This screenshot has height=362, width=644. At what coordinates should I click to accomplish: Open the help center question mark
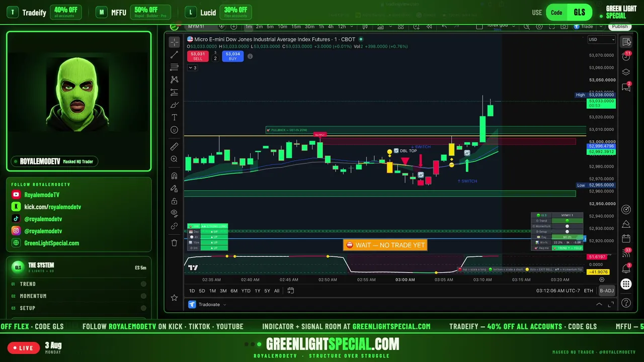(626, 303)
